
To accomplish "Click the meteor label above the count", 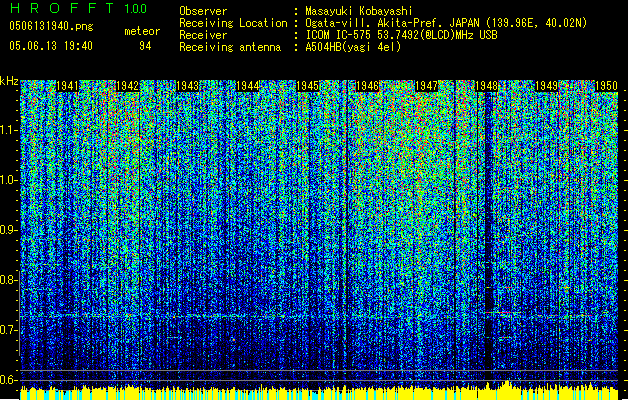I will tap(142, 31).
